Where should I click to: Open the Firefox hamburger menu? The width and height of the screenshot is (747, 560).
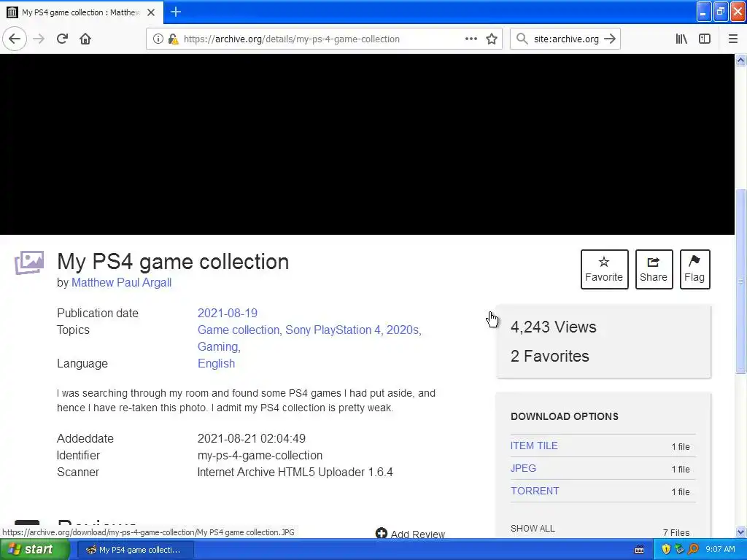(733, 39)
